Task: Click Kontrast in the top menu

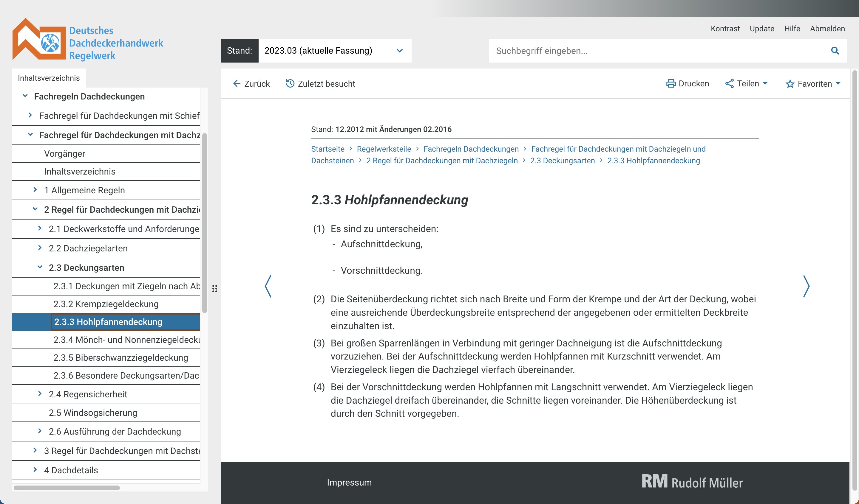Action: [x=725, y=29]
